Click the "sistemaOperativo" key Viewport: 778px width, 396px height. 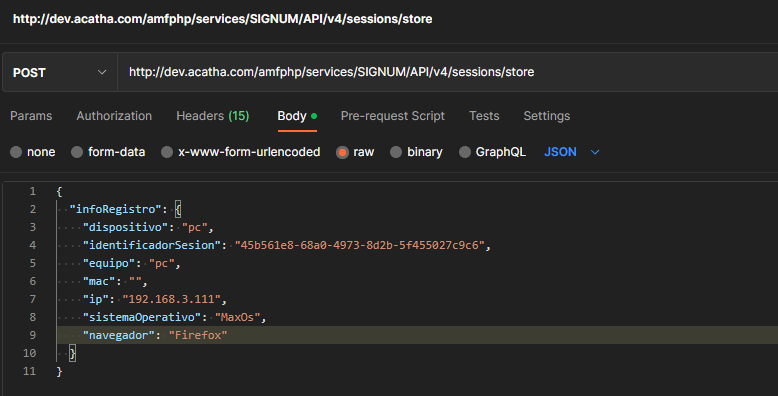(142, 317)
